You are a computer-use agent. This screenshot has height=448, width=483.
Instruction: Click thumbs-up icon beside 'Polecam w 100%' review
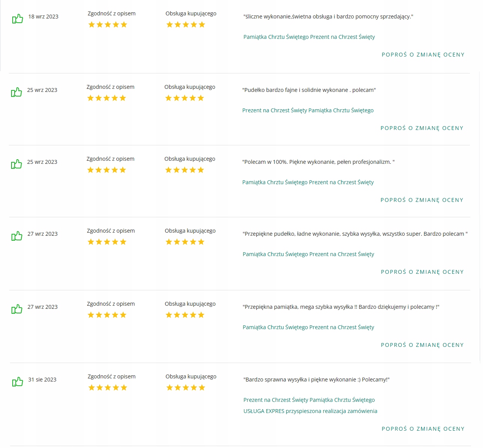coord(17,164)
